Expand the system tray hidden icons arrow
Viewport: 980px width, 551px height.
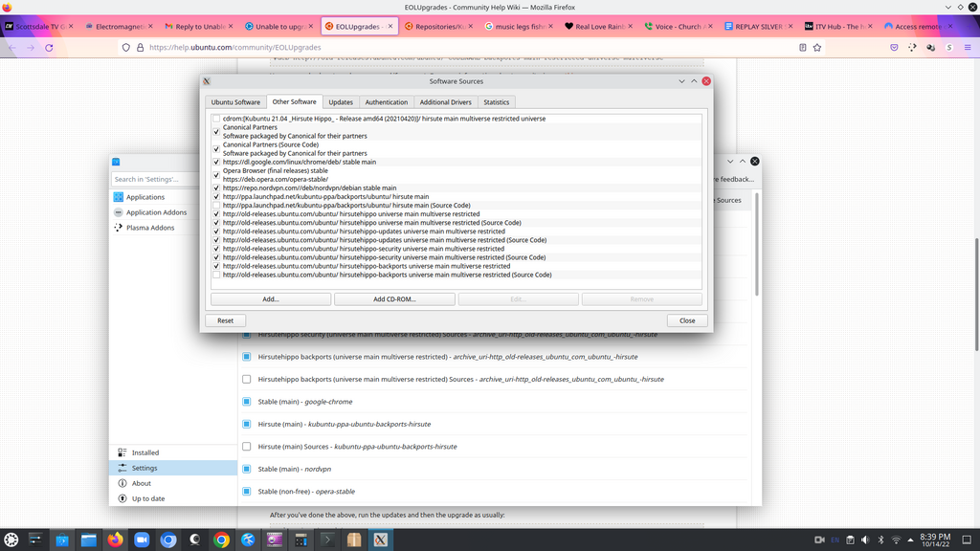(912, 540)
